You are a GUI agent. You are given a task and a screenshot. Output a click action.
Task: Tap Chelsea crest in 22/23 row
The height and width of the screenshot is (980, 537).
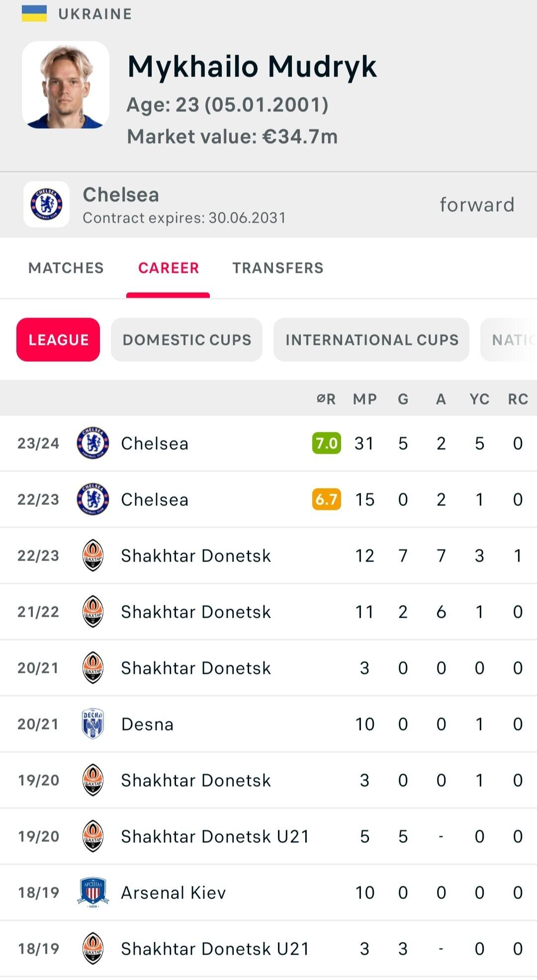(93, 499)
